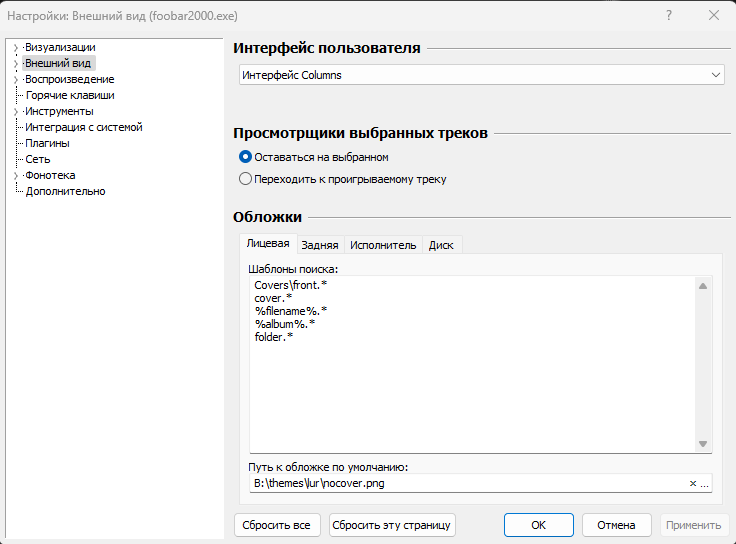Click the help question mark in title bar
The height and width of the screenshot is (544, 736).
coord(669,16)
